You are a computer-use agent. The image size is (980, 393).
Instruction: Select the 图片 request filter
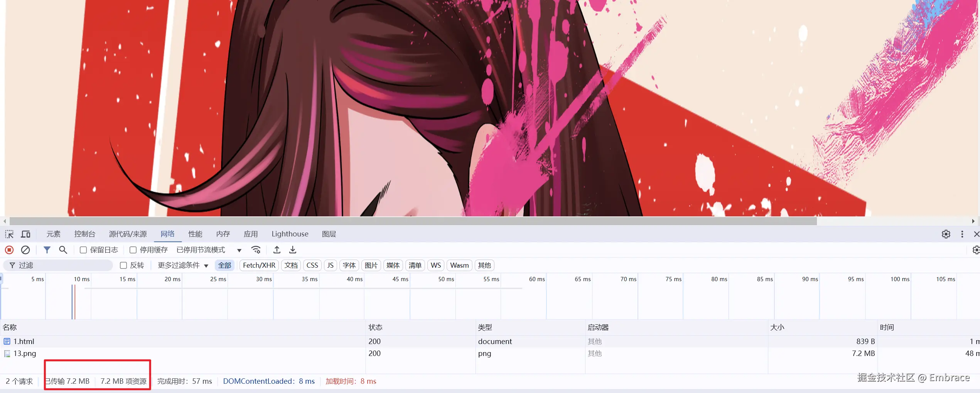(x=371, y=265)
